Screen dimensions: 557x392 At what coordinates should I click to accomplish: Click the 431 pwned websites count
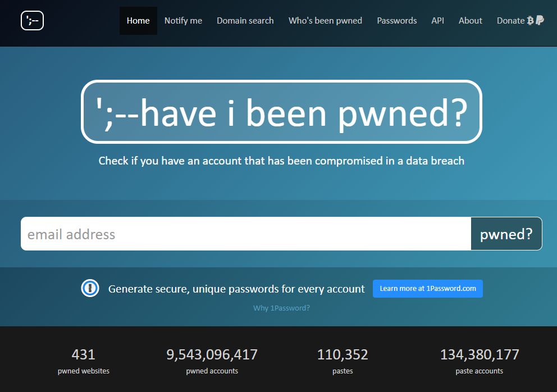click(83, 354)
